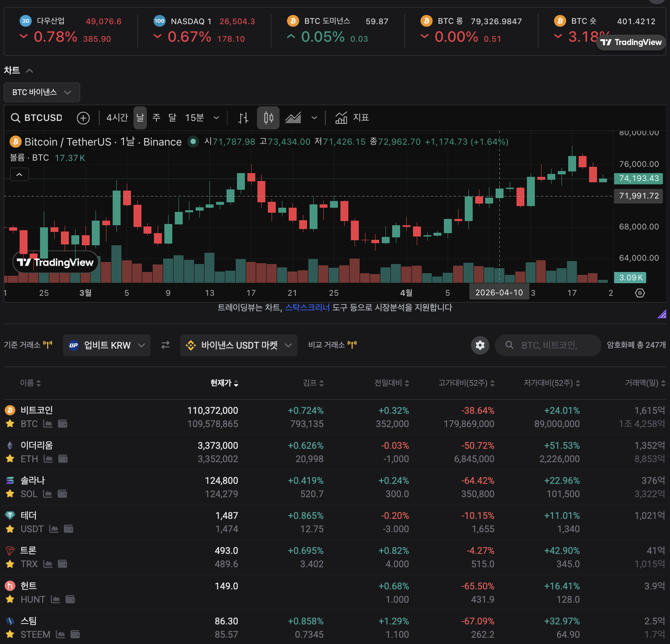Click the TradingView logo on the chart
This screenshot has width=670, height=644.
click(x=55, y=262)
